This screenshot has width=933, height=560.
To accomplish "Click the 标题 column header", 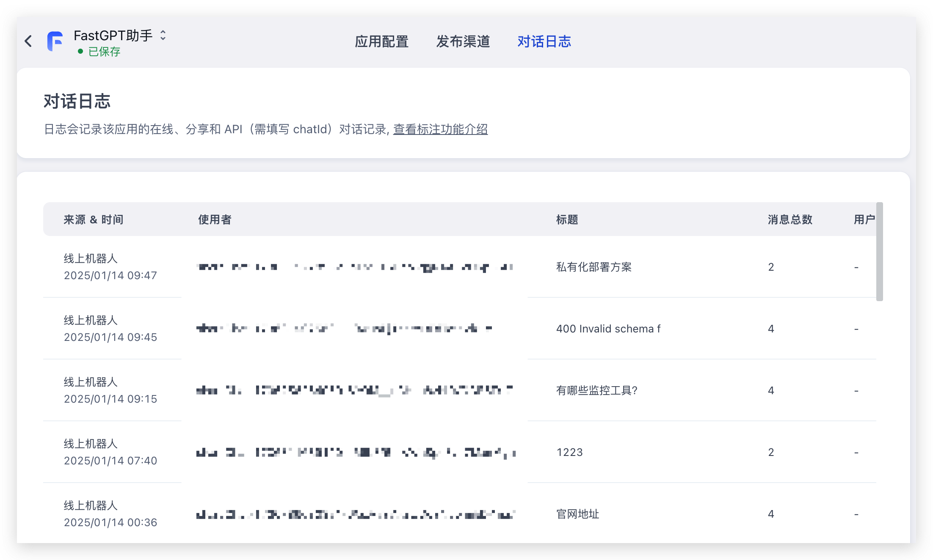I will tap(567, 220).
